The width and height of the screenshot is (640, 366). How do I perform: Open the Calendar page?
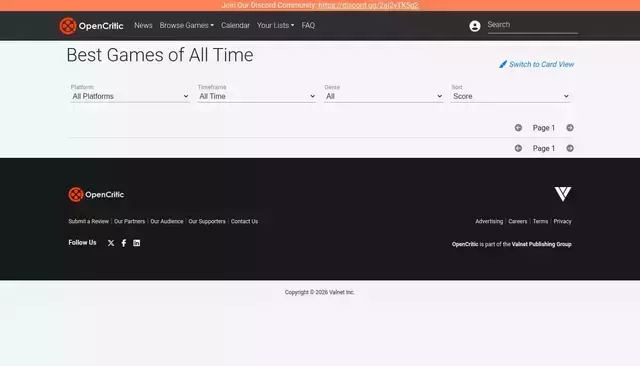235,25
